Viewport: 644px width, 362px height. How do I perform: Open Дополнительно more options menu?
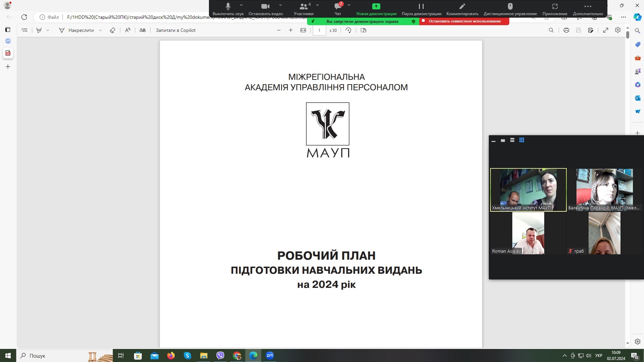click(588, 9)
